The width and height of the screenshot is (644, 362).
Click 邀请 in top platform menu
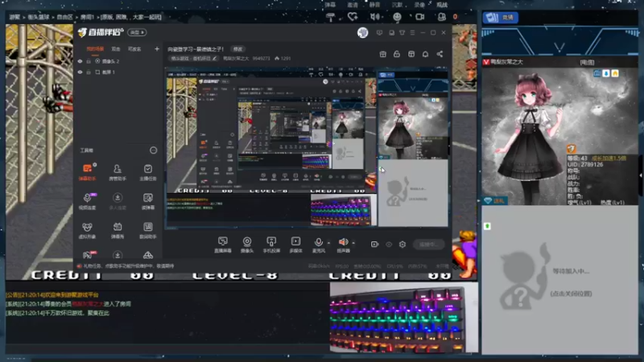353,5
